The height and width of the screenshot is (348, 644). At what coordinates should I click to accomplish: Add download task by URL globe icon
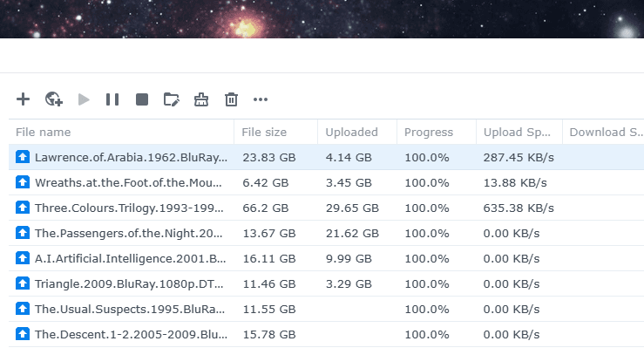click(x=54, y=99)
